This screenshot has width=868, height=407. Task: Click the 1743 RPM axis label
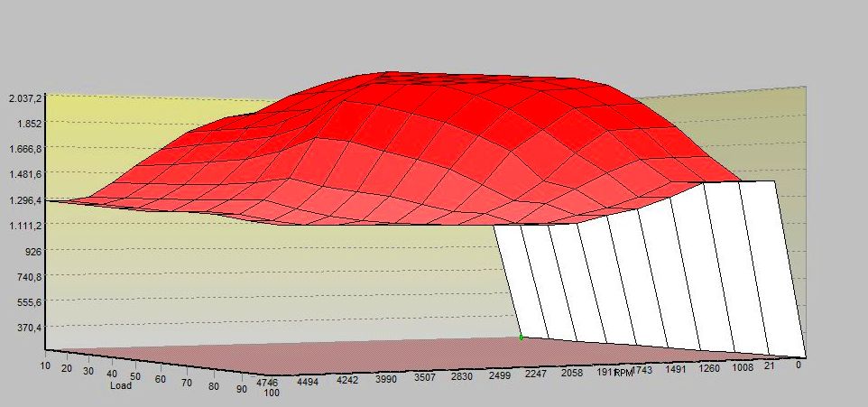click(x=642, y=370)
